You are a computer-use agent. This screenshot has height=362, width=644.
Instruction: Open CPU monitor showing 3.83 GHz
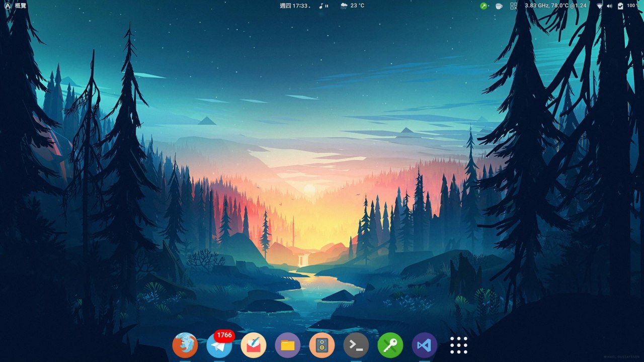click(x=555, y=6)
